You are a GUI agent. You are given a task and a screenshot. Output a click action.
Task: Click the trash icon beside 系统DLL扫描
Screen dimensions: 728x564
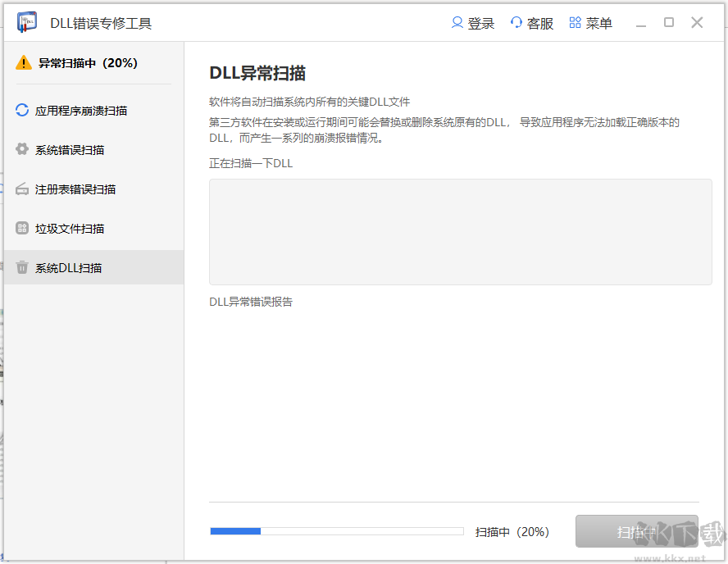click(x=23, y=267)
